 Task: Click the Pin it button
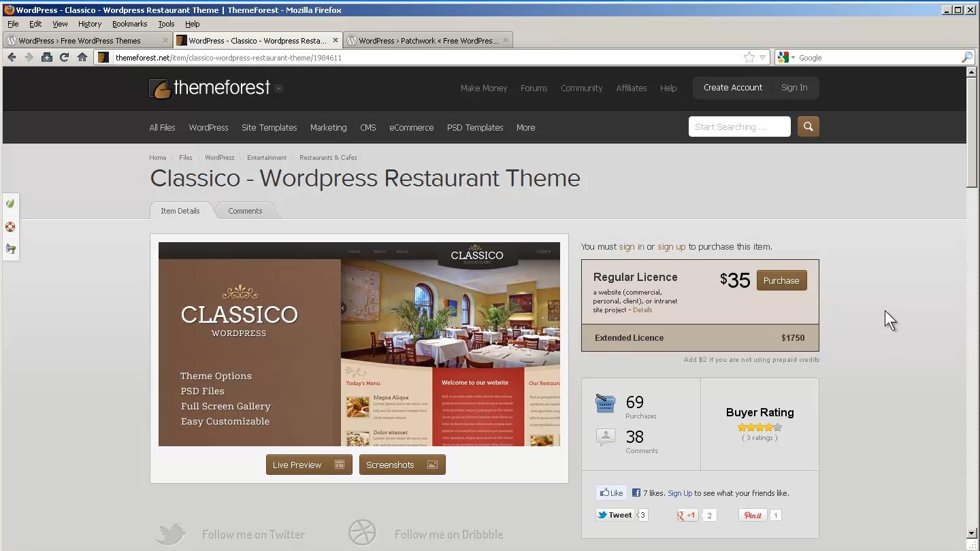pyautogui.click(x=753, y=515)
